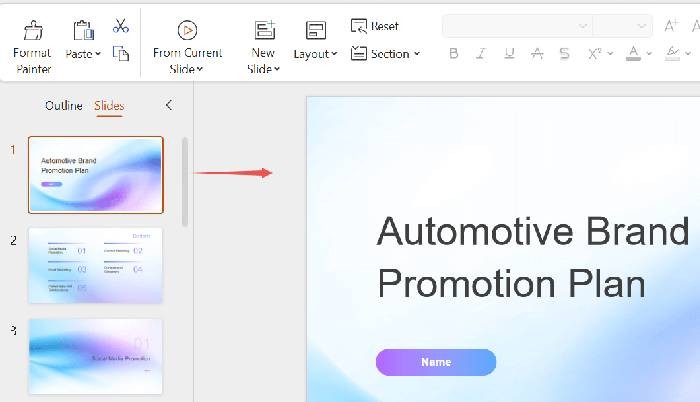Viewport: 700px width, 402px height.
Task: Start slideshow From Current Slide
Action: point(187,45)
